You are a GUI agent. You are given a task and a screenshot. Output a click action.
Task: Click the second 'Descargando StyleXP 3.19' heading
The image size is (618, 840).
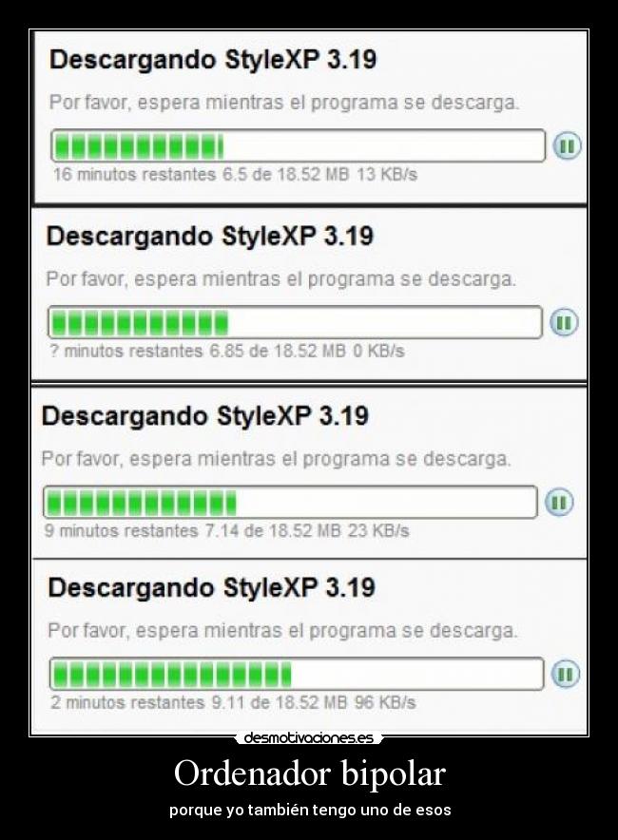(209, 237)
